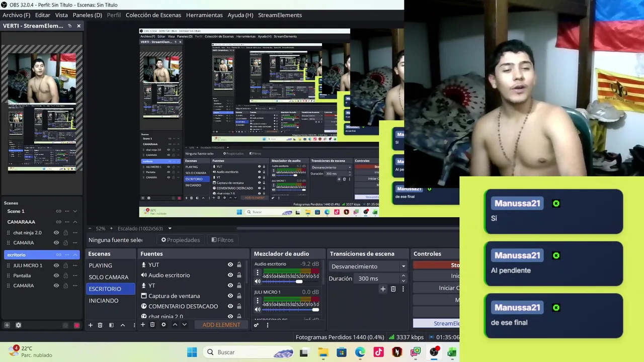Image resolution: width=644 pixels, height=362 pixels.
Task: Add new scene in StreamElements panel
Action: (x=7, y=325)
